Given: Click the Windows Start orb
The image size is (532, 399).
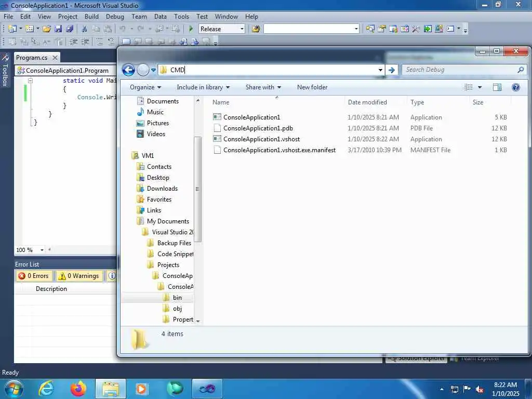Looking at the screenshot, I should pyautogui.click(x=14, y=389).
